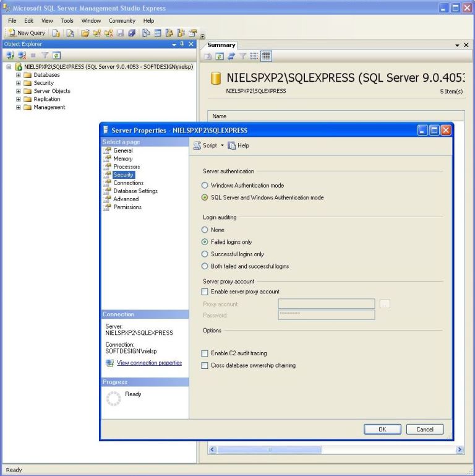Viewport: 475px width, 476px height.
Task: Expand the Databases folder node
Action: (18, 75)
